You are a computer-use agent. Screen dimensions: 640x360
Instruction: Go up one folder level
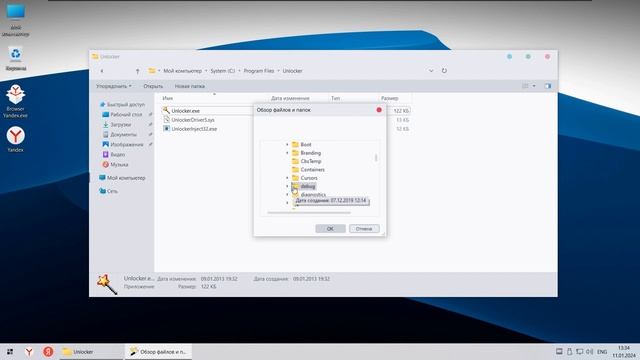point(138,71)
